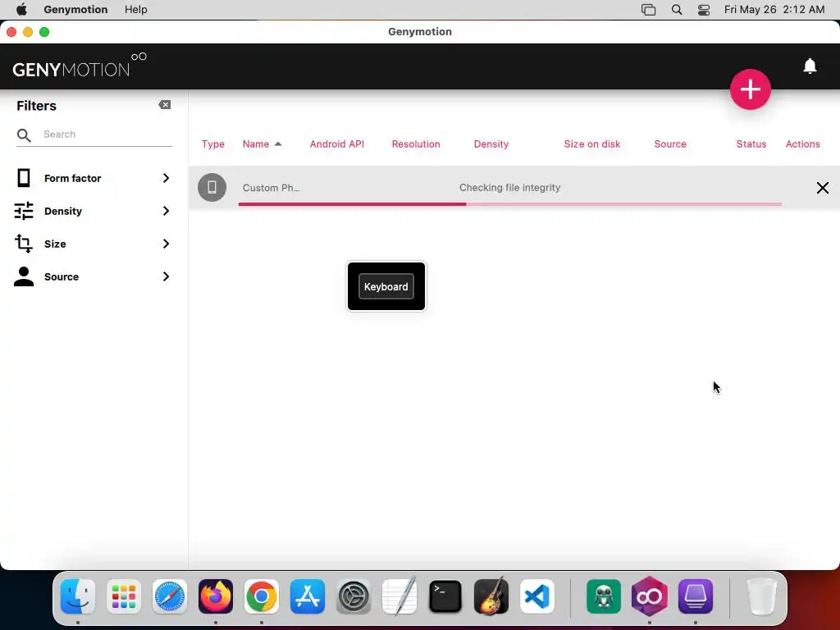This screenshot has width=840, height=630.
Task: Open Terminal from the dock
Action: coord(445,596)
